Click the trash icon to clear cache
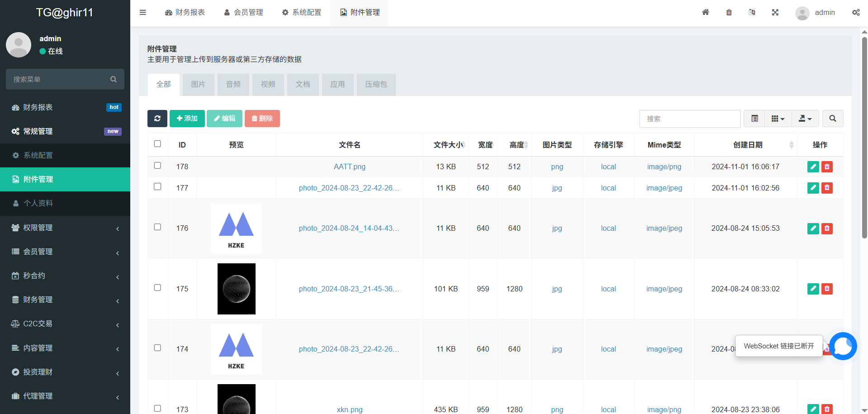Viewport: 868px width, 414px height. click(x=729, y=12)
